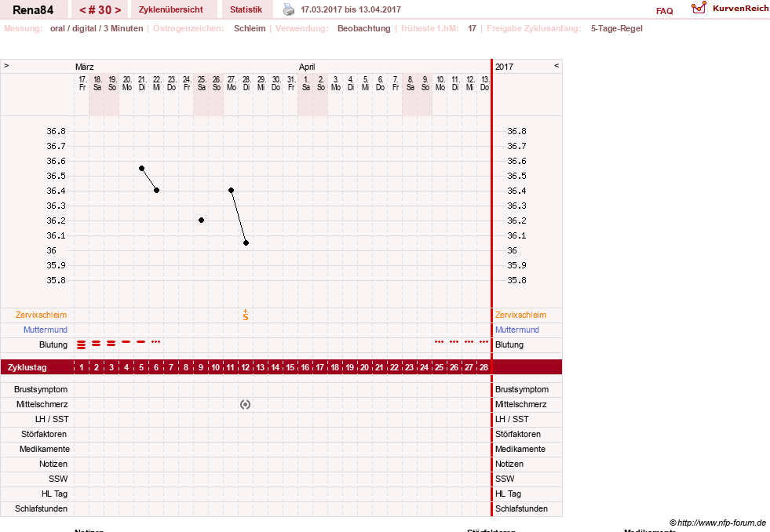Click the KurvenReich logo icon
Viewport: 770px width, 532px height.
point(699,8)
